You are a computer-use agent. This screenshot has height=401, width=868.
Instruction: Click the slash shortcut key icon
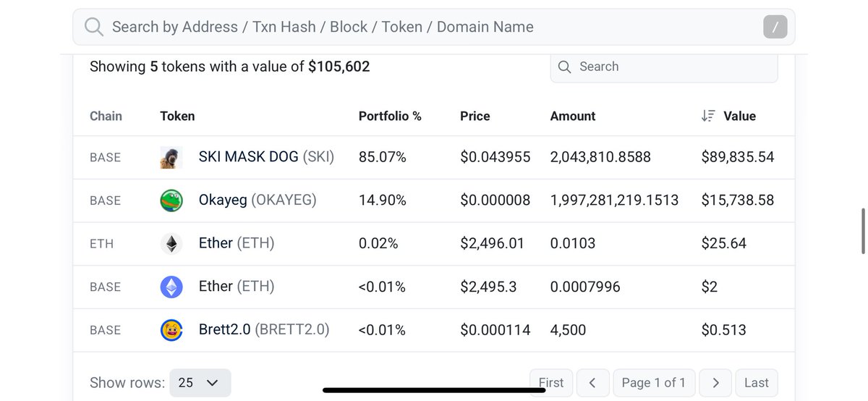(775, 28)
